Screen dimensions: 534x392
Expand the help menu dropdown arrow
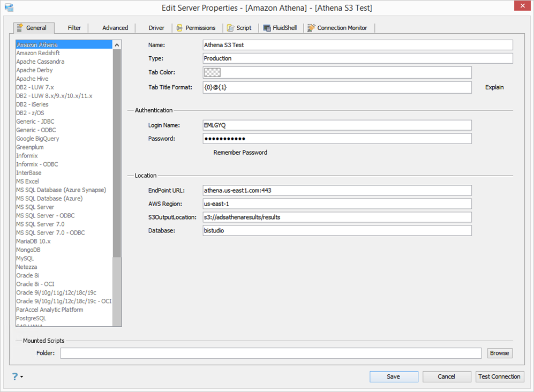21,377
